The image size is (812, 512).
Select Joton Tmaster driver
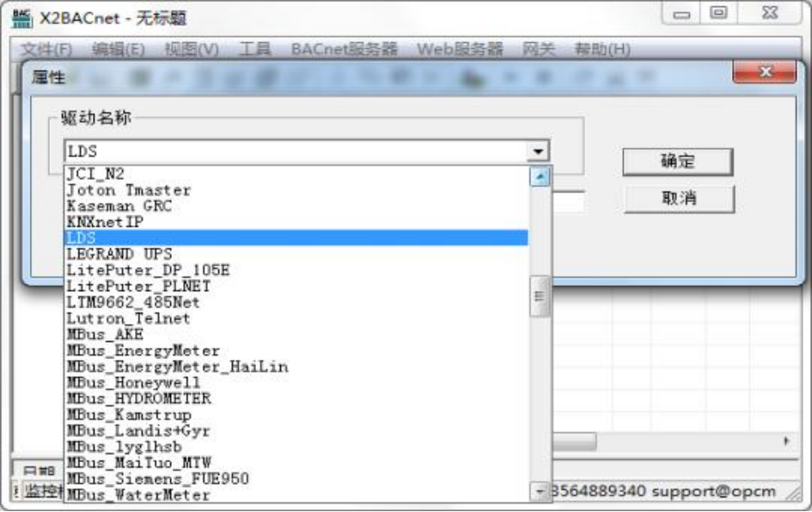coord(296,190)
